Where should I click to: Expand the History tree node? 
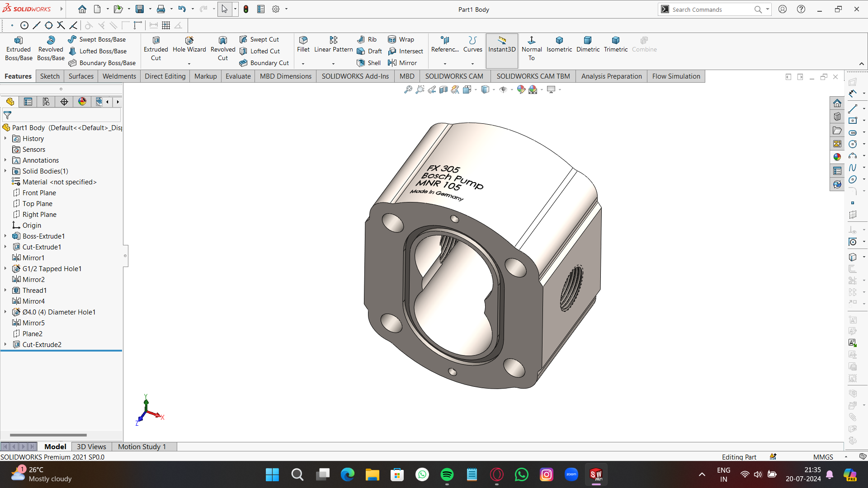(5, 138)
